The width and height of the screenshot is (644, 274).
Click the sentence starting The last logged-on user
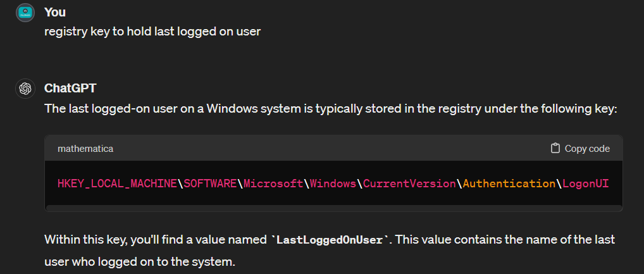coord(330,108)
